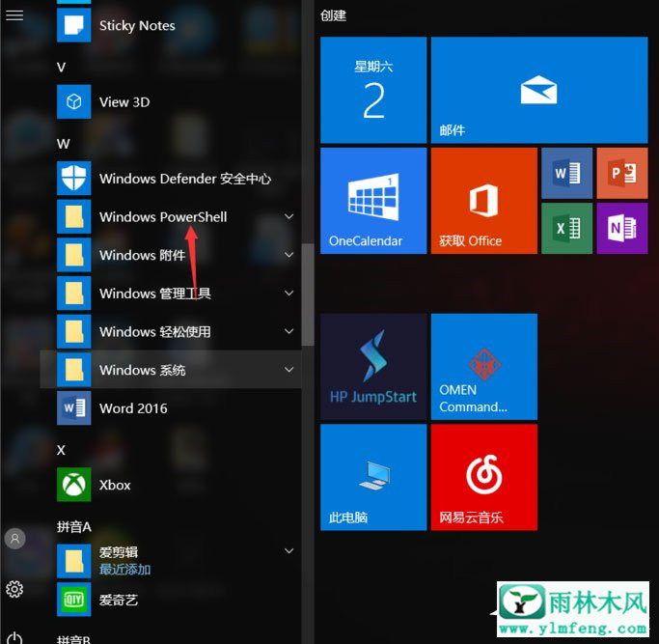Click the 创建 tile group title
The height and width of the screenshot is (644, 659).
click(x=333, y=15)
